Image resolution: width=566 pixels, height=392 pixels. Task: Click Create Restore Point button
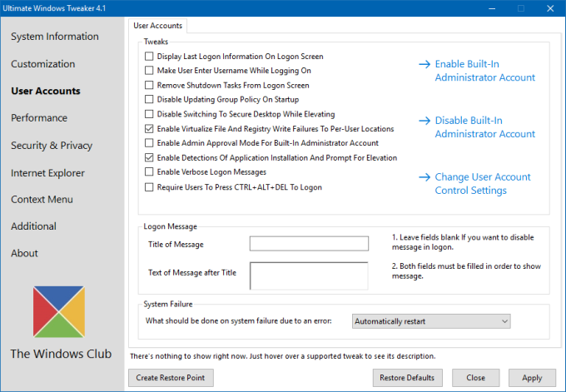click(171, 378)
